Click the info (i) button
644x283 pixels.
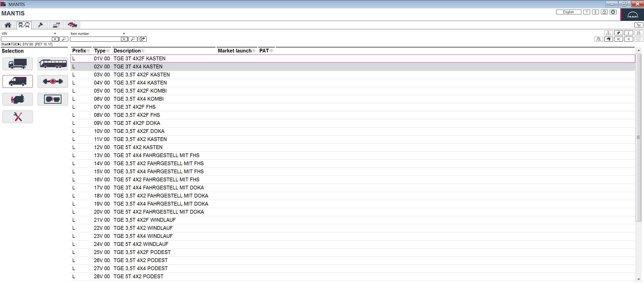(629, 33)
